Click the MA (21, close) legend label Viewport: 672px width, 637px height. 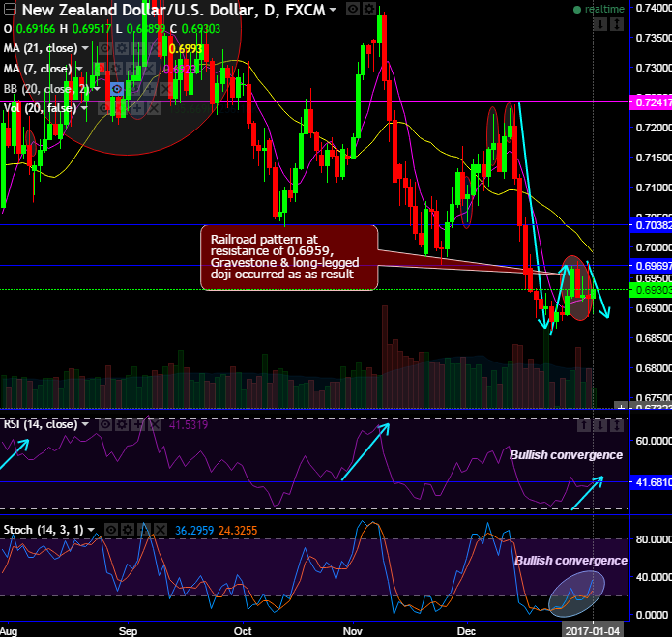(41, 48)
